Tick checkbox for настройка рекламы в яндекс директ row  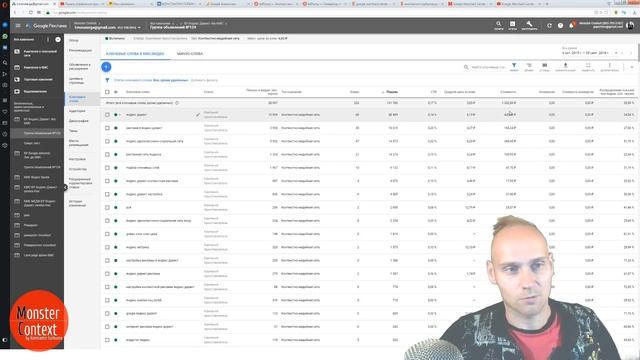coord(107,260)
